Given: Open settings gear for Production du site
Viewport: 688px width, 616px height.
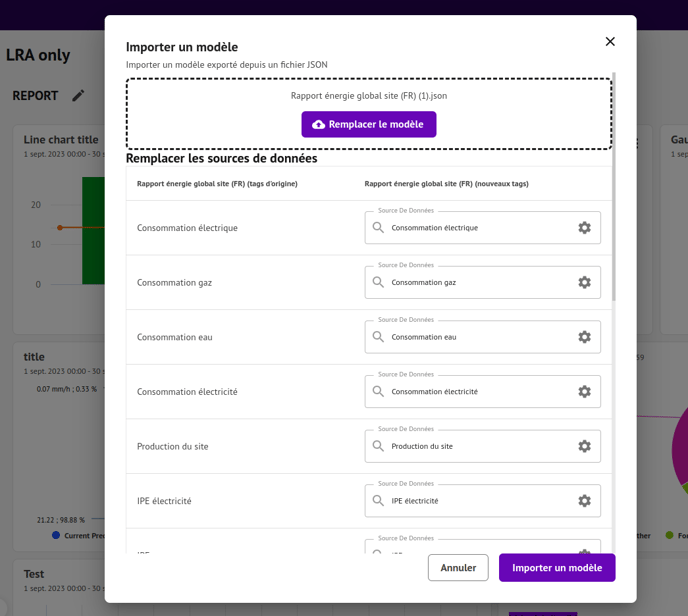Looking at the screenshot, I should [x=584, y=447].
